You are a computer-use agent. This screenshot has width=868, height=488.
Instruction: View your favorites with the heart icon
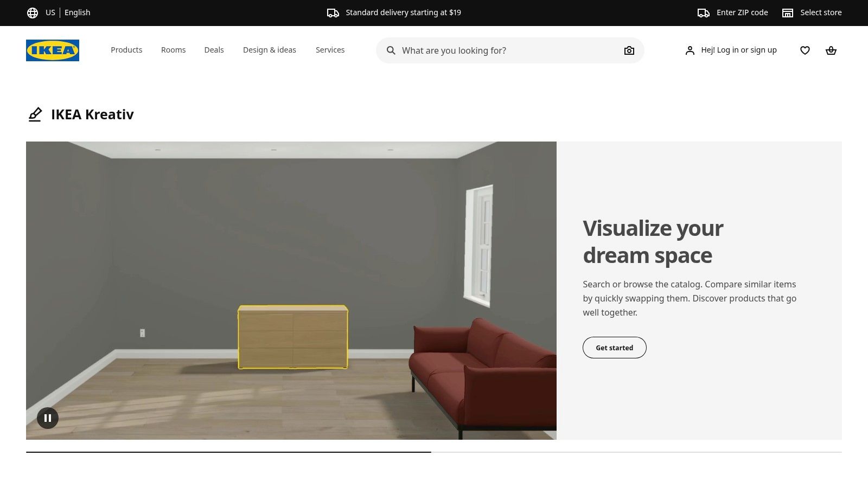click(x=805, y=50)
